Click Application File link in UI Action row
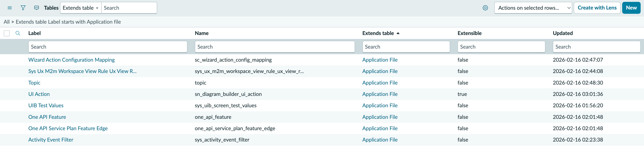Image resolution: width=644 pixels, height=146 pixels. click(380, 94)
